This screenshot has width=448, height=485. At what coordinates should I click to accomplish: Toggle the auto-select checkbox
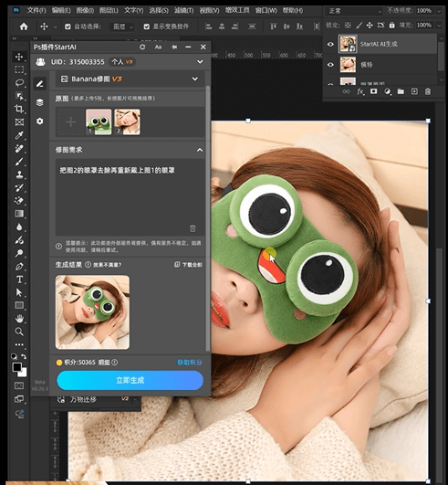(68, 26)
